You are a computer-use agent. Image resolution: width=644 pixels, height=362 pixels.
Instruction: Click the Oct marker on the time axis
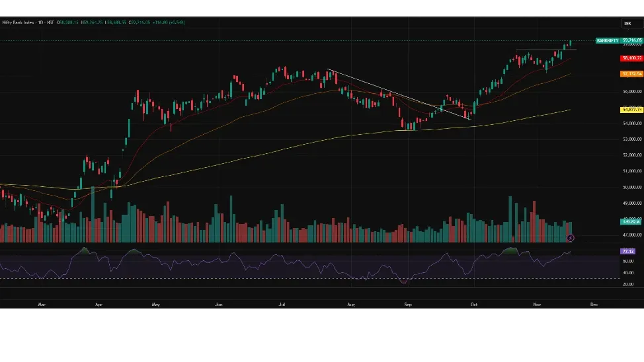[x=473, y=305]
